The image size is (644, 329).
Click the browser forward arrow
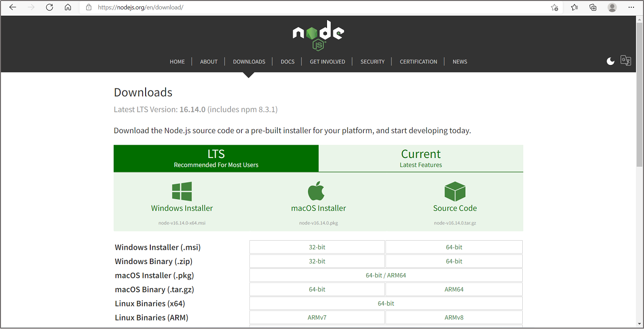click(x=31, y=8)
